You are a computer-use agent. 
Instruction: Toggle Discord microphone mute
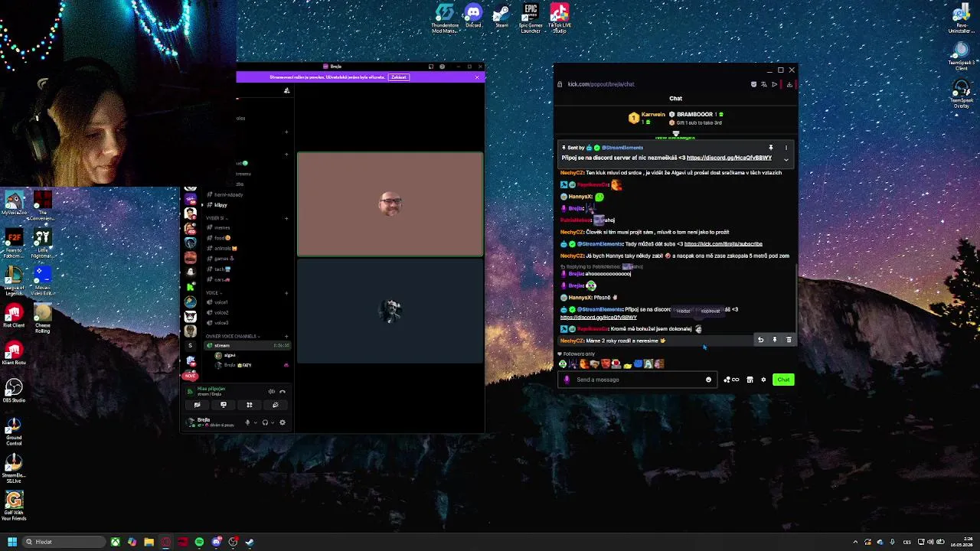(x=247, y=422)
